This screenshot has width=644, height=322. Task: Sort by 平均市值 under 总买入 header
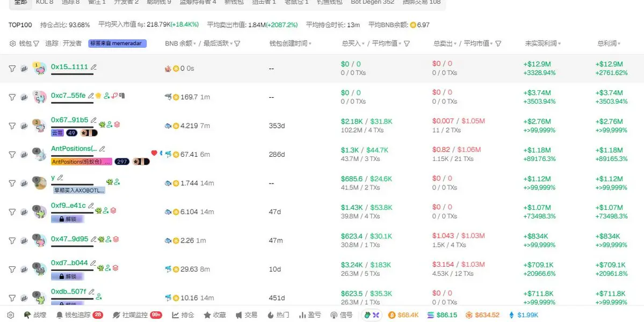click(387, 43)
